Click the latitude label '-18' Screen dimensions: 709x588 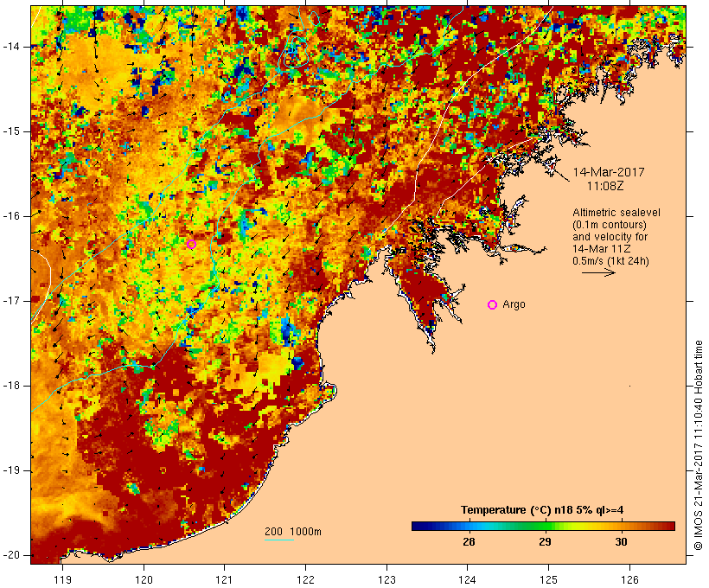click(x=10, y=386)
